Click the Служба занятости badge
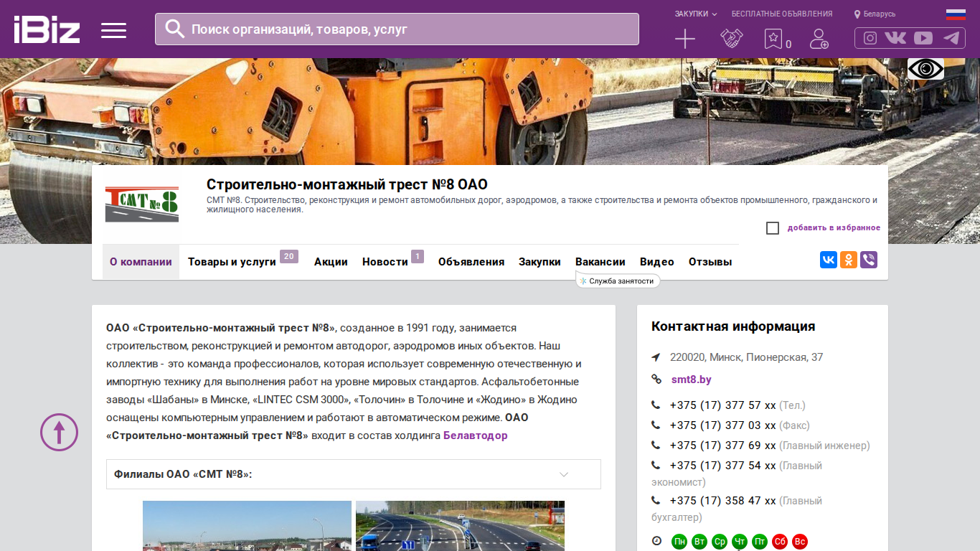Screen dimensions: 980x551 [618, 281]
